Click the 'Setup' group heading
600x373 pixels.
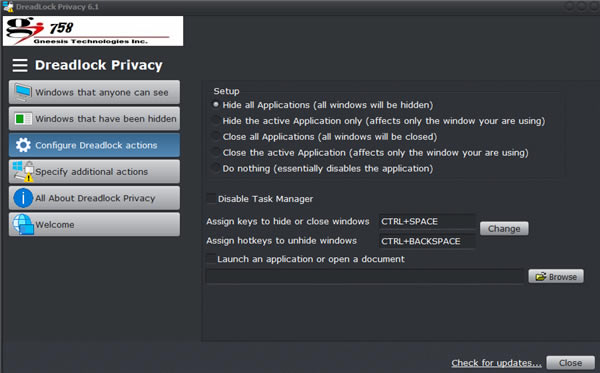click(227, 91)
